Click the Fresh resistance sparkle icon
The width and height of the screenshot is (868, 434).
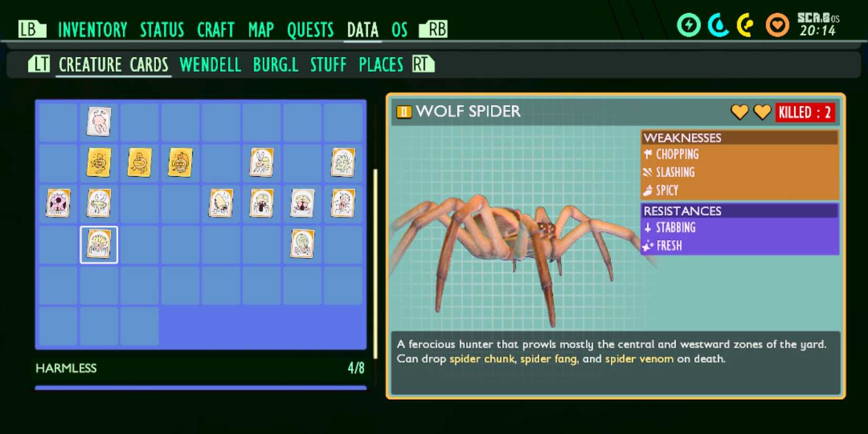coord(648,246)
